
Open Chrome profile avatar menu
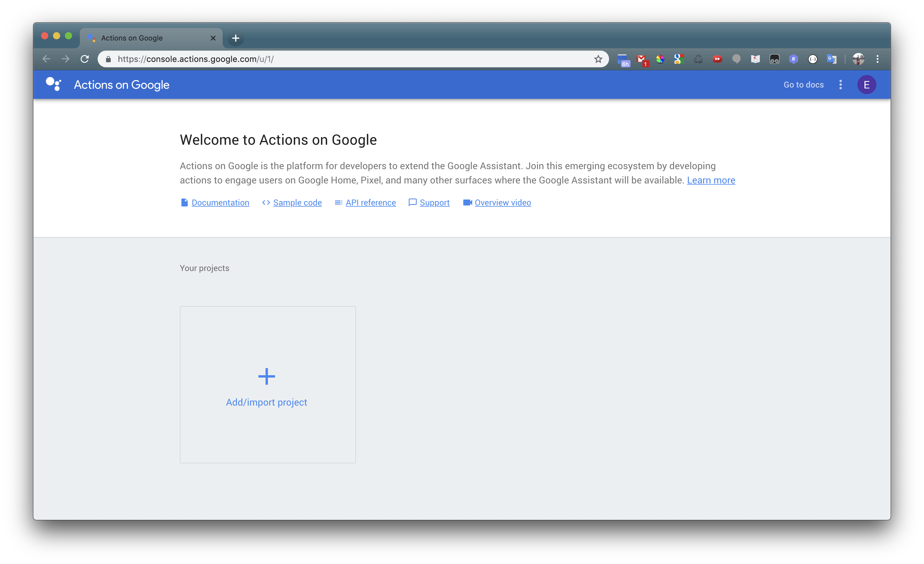[858, 59]
